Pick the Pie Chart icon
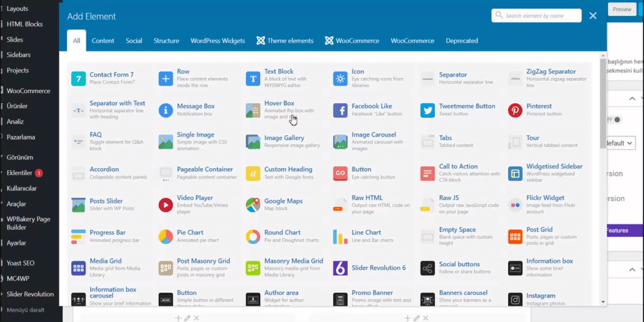The width and height of the screenshot is (644, 322). (x=166, y=236)
